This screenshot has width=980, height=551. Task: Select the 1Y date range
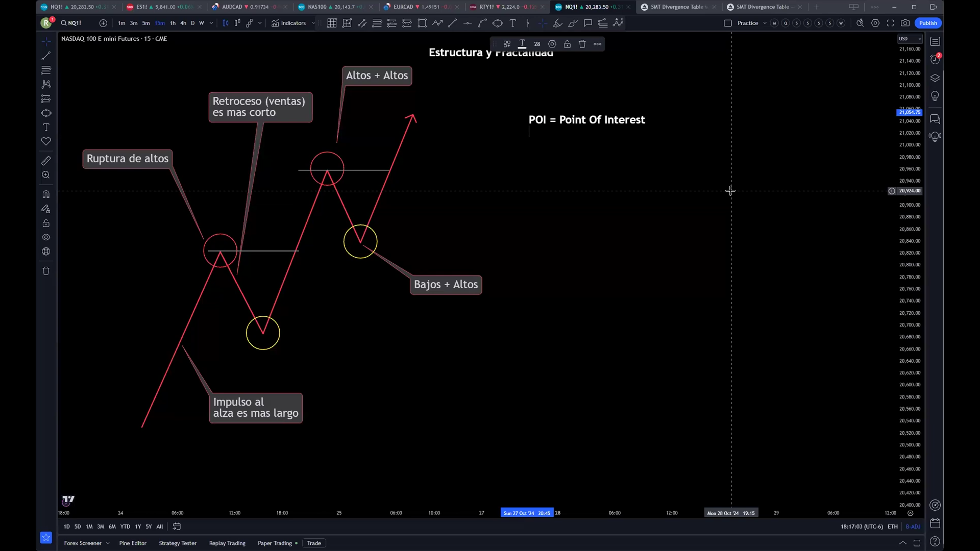coord(138,527)
